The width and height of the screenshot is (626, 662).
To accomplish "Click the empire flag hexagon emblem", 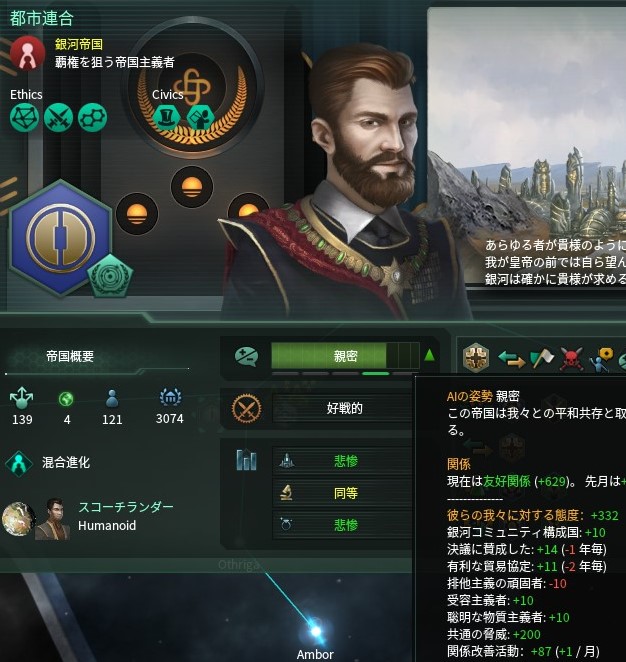I will (61, 237).
